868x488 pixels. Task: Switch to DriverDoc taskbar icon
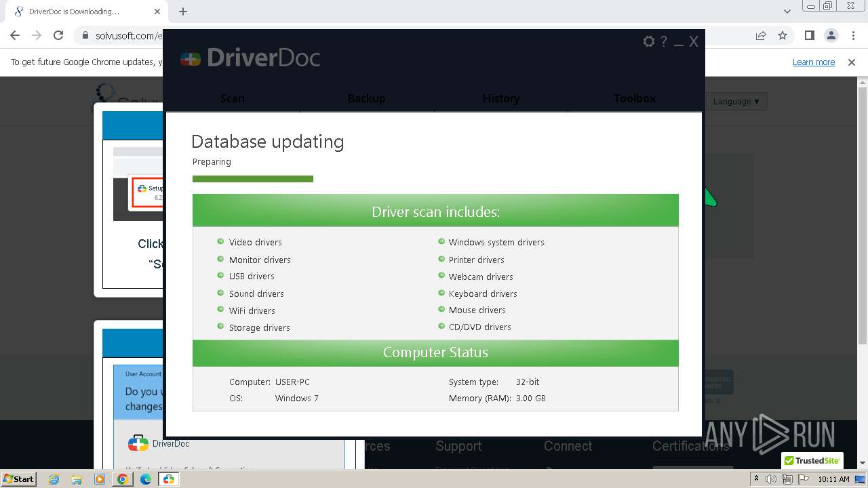tap(169, 479)
